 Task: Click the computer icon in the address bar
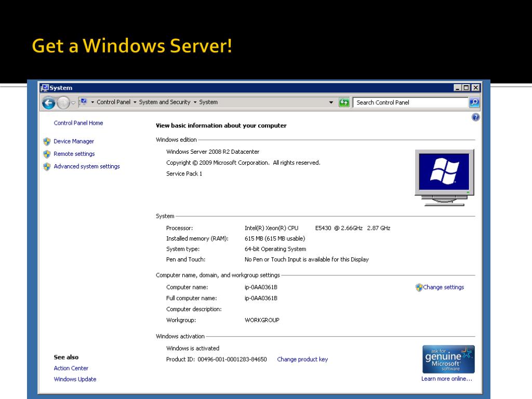(x=84, y=102)
